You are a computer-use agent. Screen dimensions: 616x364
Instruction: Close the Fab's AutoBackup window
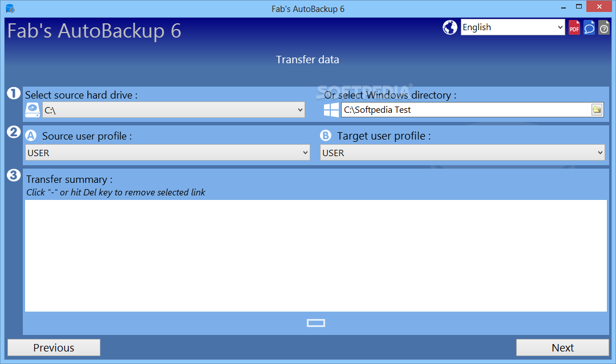[599, 7]
